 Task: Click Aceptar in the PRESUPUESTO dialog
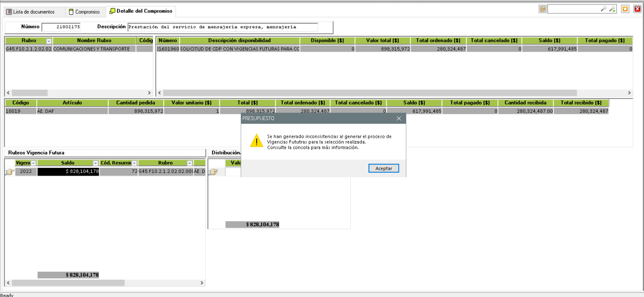point(384,168)
